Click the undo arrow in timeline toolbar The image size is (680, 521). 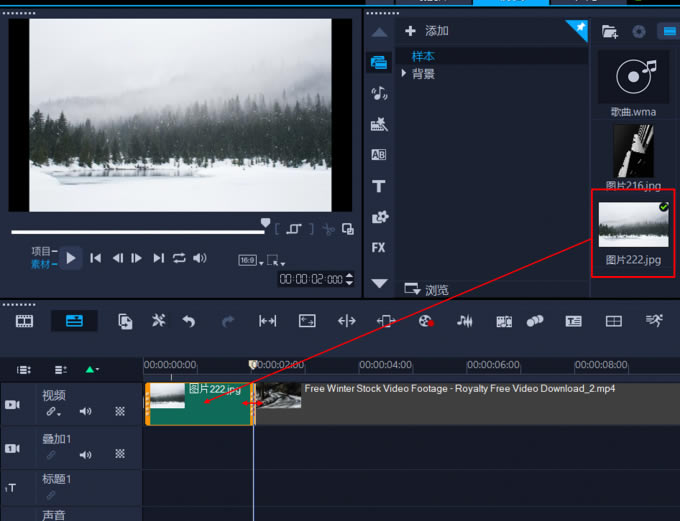[x=189, y=321]
